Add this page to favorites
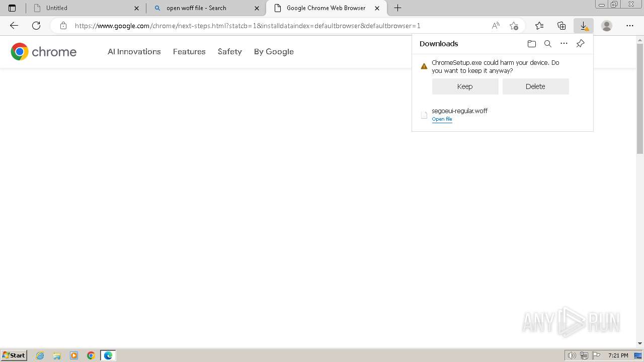This screenshot has width=644, height=362. 514,26
